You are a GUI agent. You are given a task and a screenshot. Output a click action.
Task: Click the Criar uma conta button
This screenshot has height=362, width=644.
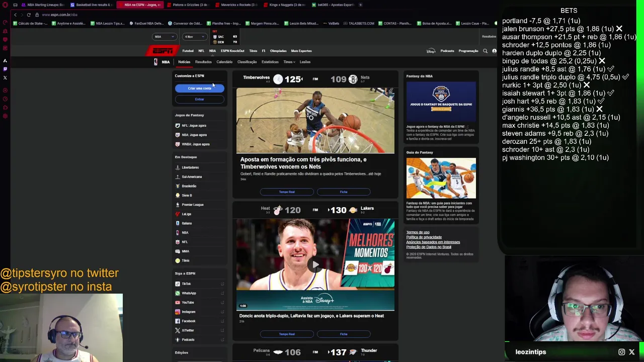click(x=199, y=88)
